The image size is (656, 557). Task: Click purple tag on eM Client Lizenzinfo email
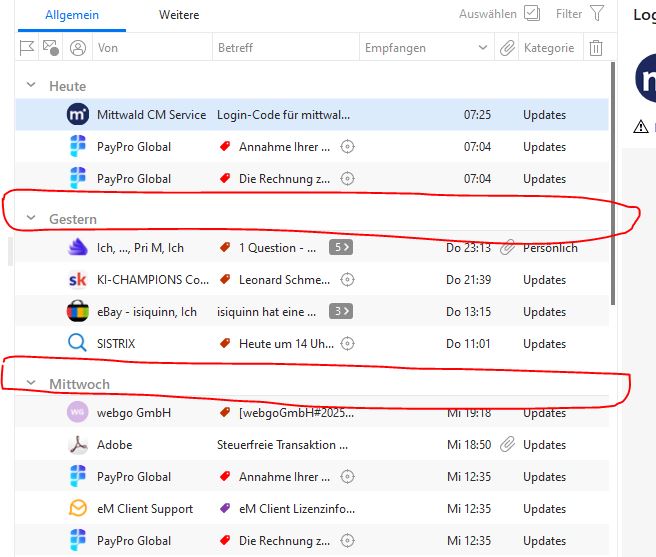(225, 508)
